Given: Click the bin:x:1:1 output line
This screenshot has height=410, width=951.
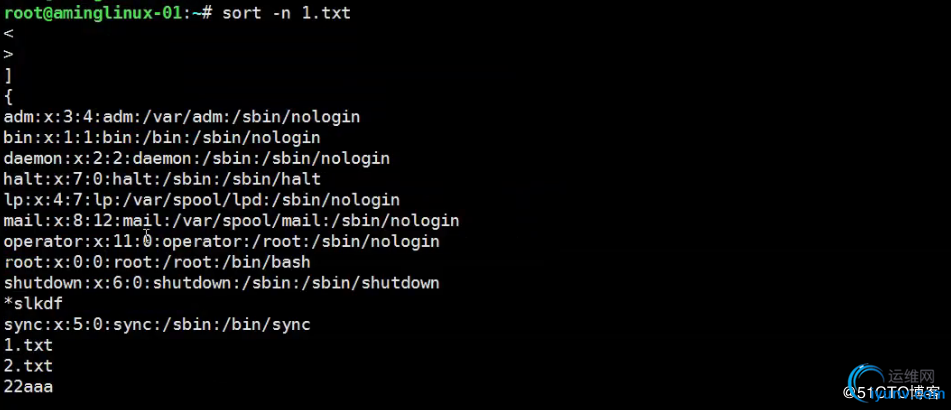Looking at the screenshot, I should (161, 138).
